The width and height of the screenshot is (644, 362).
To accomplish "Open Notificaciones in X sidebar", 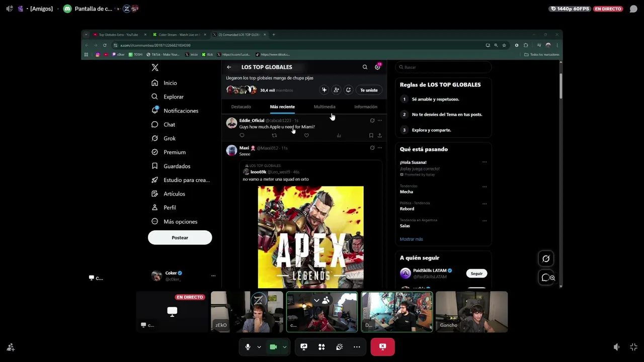I will (175, 111).
